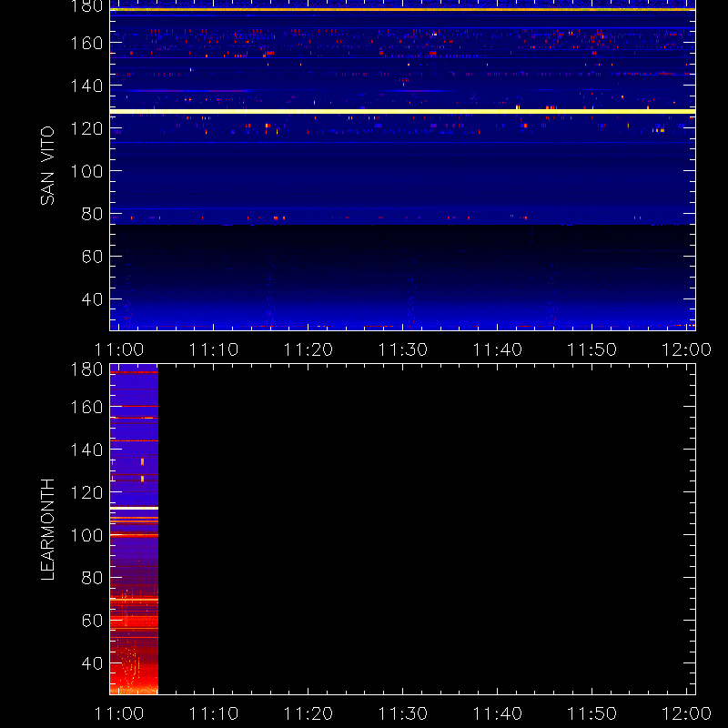This screenshot has width=728, height=728.
Task: Select the 100 tick label on LEARMONTH plot
Action: point(86,535)
